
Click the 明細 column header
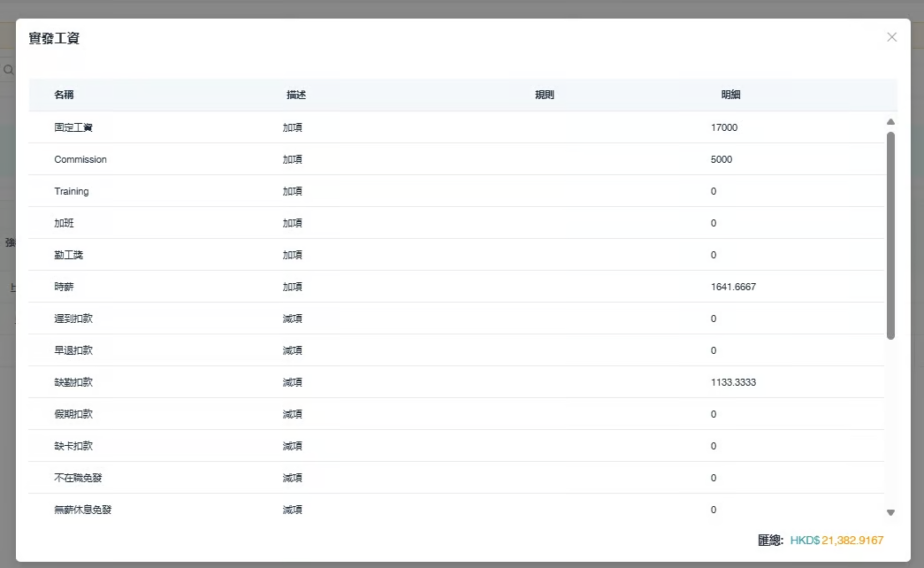point(730,95)
